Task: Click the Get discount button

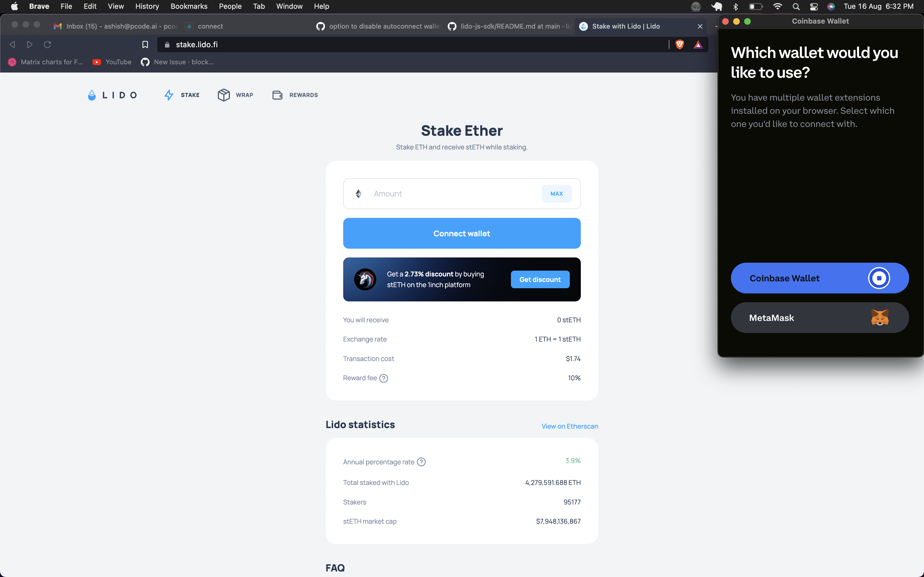Action: click(540, 279)
